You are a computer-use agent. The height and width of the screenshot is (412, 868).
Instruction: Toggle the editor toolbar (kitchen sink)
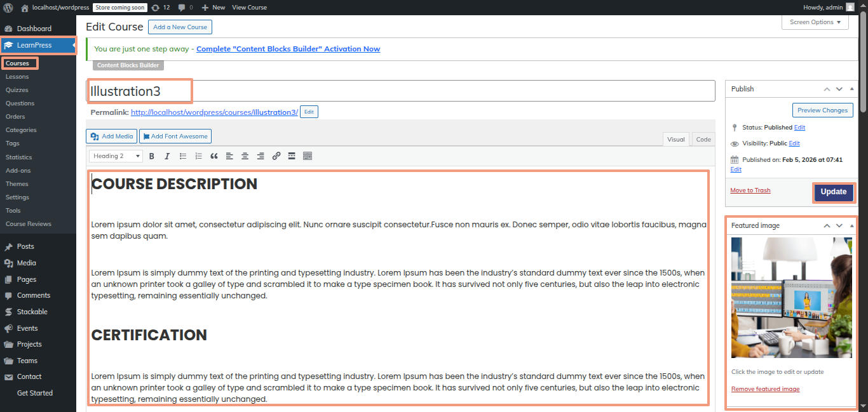tap(308, 156)
